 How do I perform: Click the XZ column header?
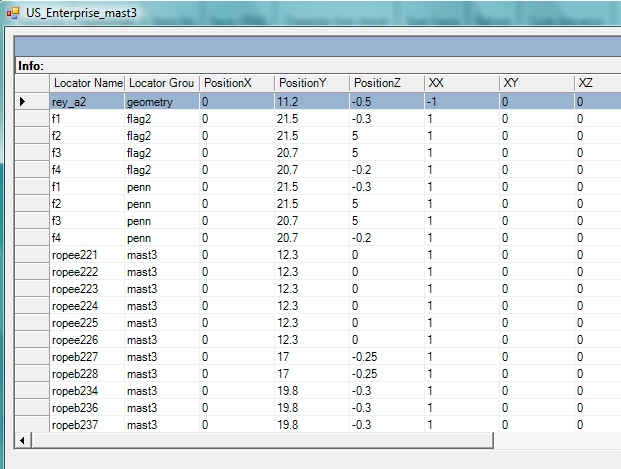(598, 83)
